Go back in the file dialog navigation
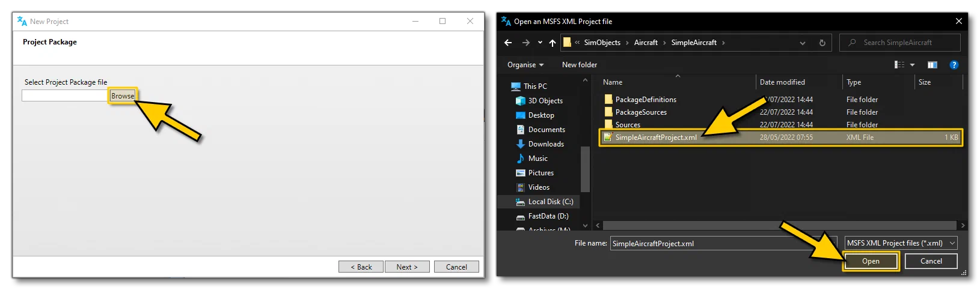The height and width of the screenshot is (290, 980). (x=508, y=43)
